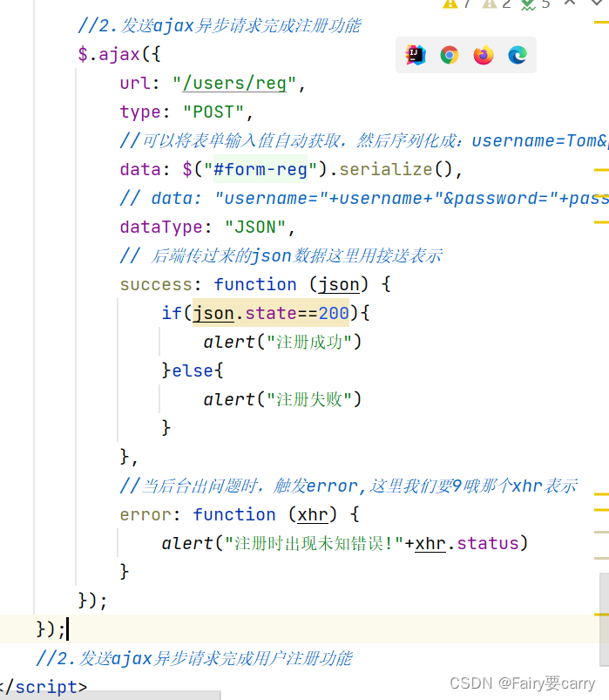Screen dimensions: 609x700
Task: Click the success property name
Action: 156,285
